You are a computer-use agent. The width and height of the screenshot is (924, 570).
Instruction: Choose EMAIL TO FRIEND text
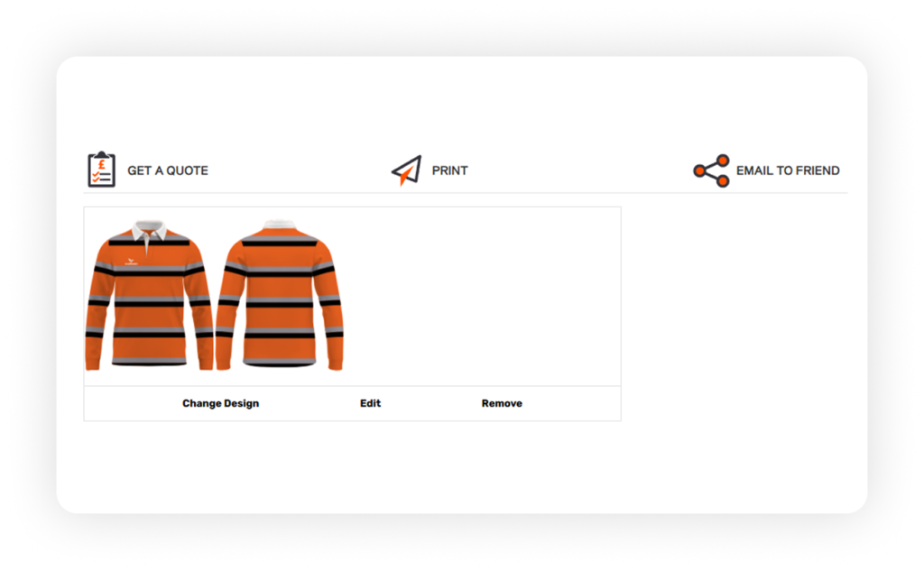(x=788, y=170)
